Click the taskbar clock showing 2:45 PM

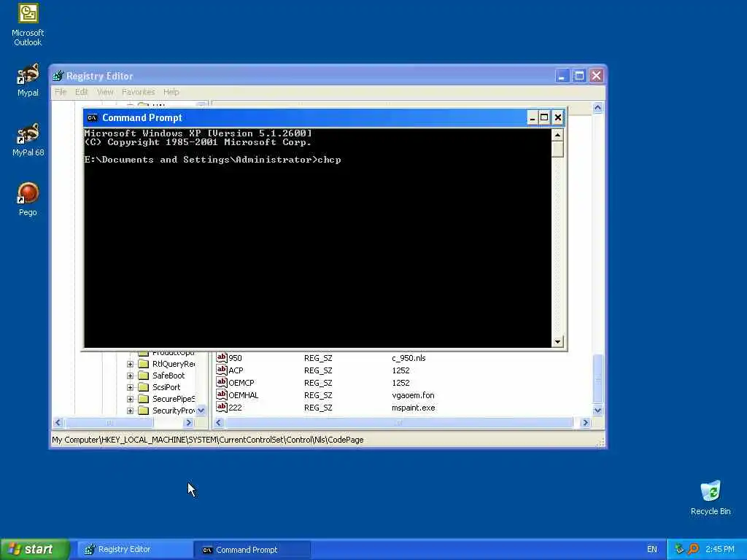coord(720,549)
